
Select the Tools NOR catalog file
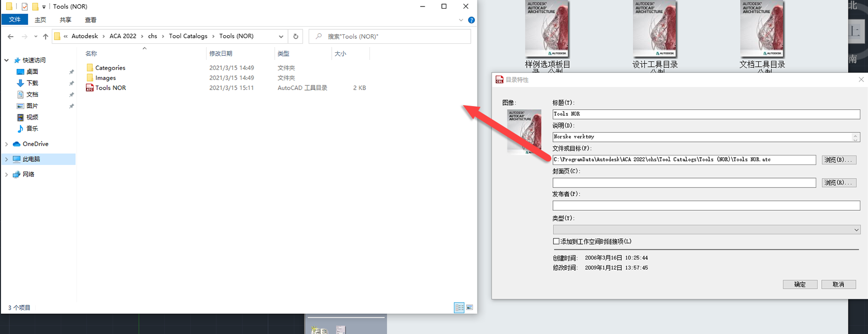(x=106, y=88)
